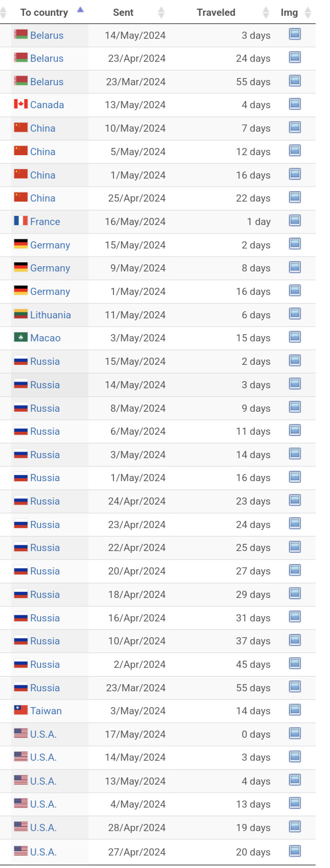The height and width of the screenshot is (868, 330).
Task: Click the Sent column header
Action: (123, 12)
